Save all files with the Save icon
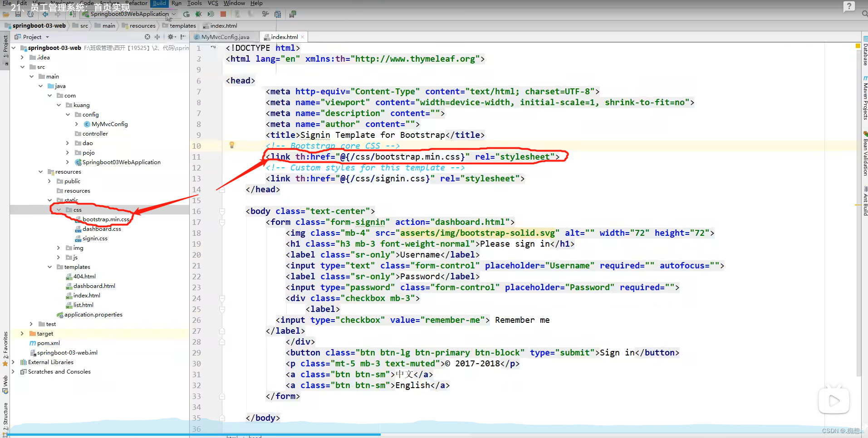This screenshot has height=438, width=868. coord(18,14)
